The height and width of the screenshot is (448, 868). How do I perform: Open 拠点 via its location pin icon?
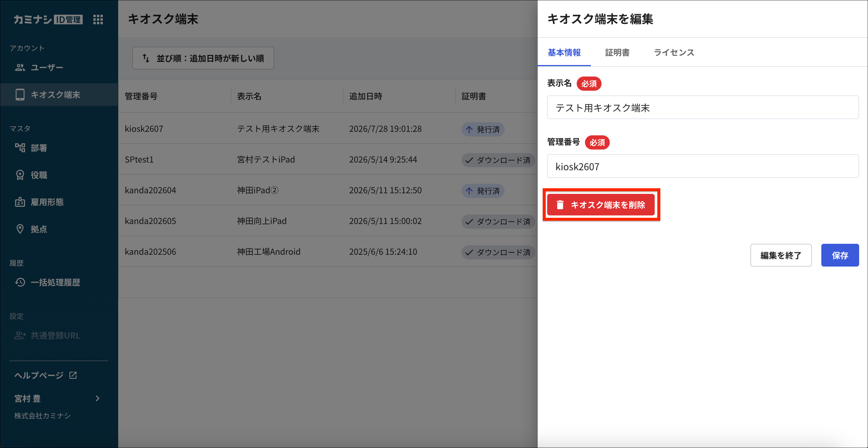click(20, 229)
